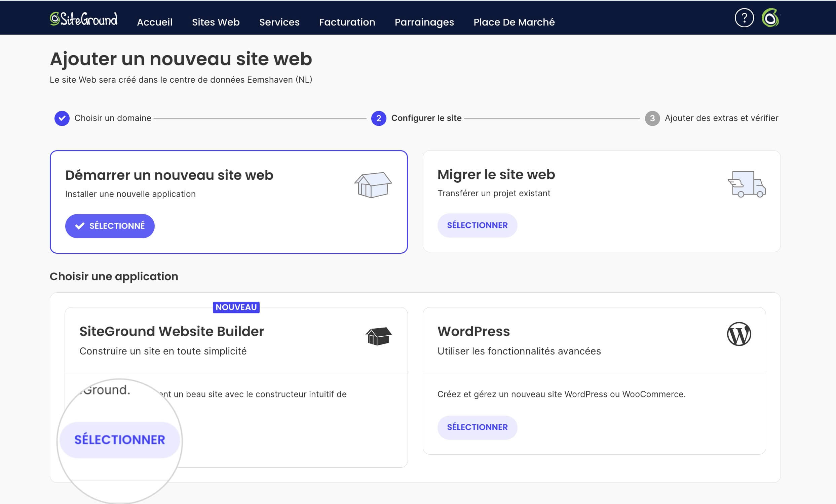836x504 pixels.
Task: Click the 'WordPress' card title
Action: pyautogui.click(x=473, y=332)
